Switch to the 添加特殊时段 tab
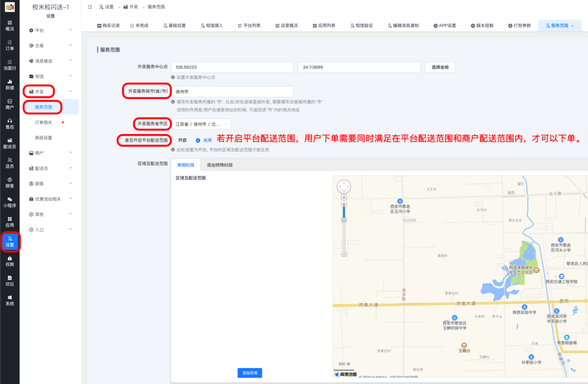 pyautogui.click(x=220, y=165)
